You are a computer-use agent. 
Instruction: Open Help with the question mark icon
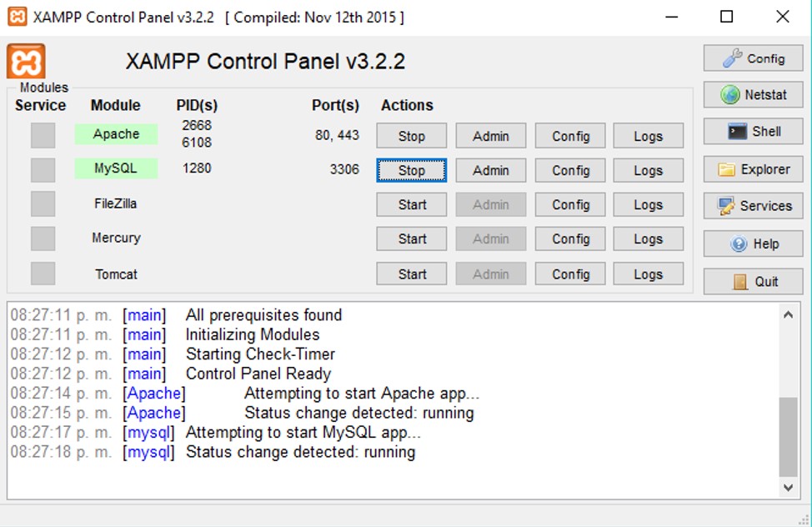click(x=753, y=243)
